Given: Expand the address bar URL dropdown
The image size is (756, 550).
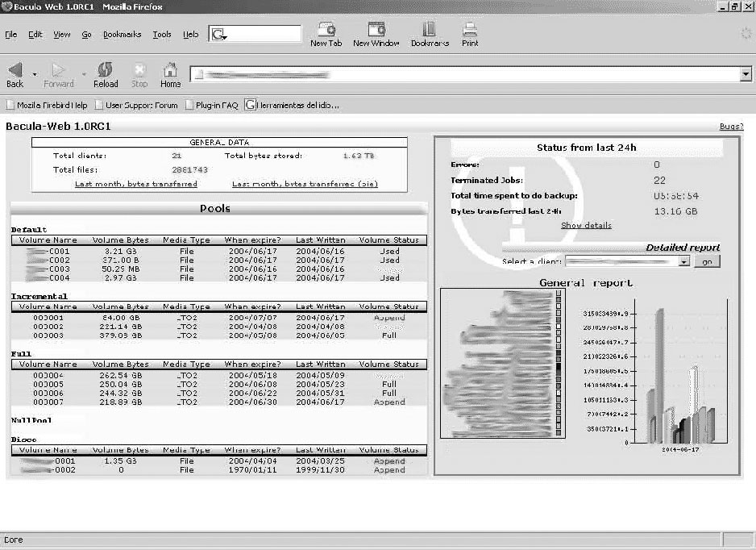Looking at the screenshot, I should 746,74.
